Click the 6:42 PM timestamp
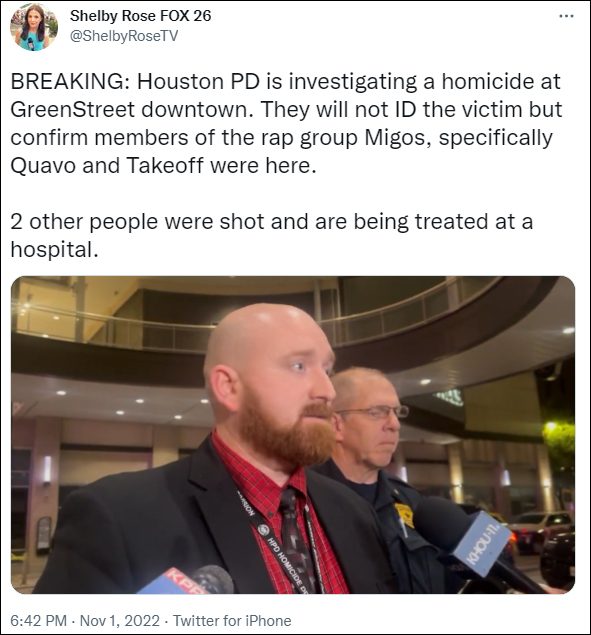 38,620
